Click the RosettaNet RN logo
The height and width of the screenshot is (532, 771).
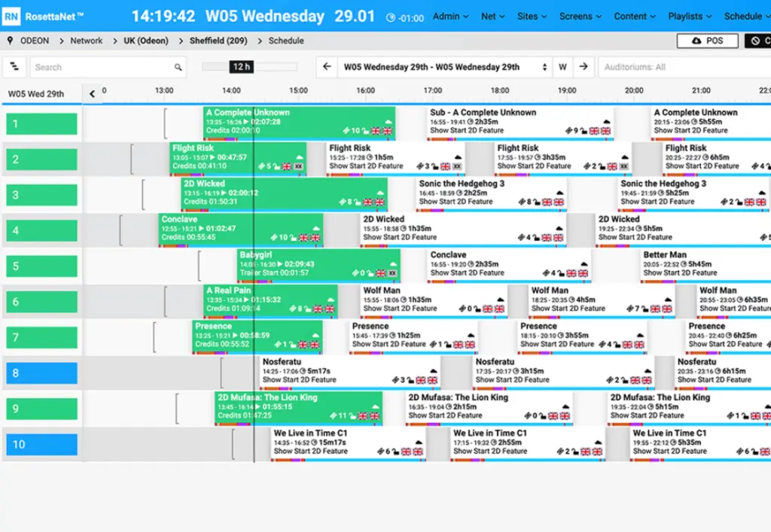pos(11,17)
